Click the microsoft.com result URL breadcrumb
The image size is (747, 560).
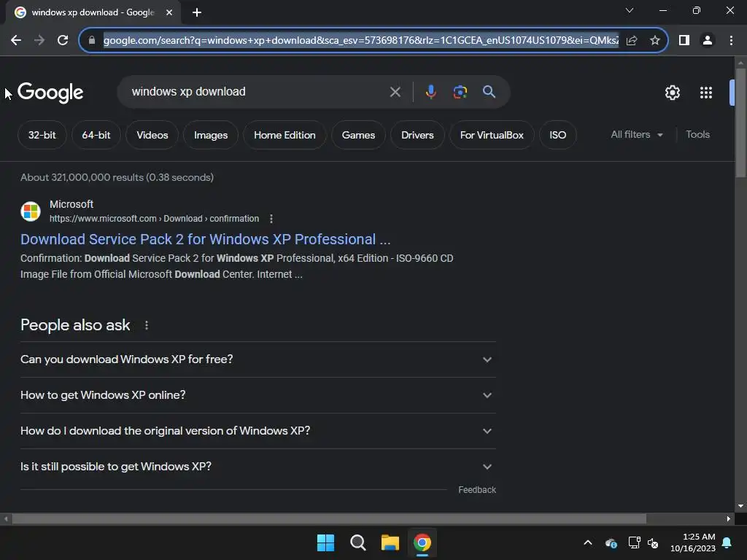pyautogui.click(x=155, y=219)
